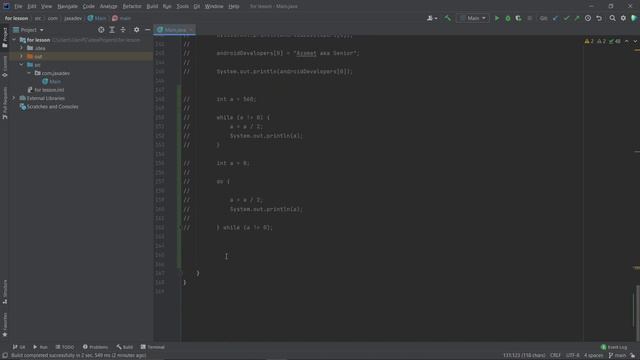This screenshot has width=640, height=360.
Task: Build project with the green hammer icon
Action: (x=448, y=18)
